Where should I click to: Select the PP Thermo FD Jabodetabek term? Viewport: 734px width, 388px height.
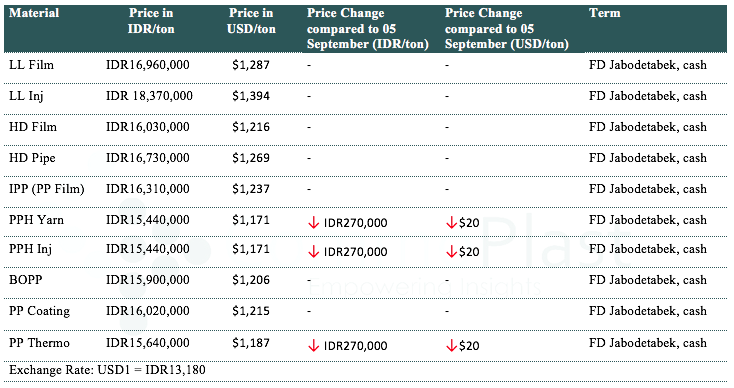(x=648, y=343)
